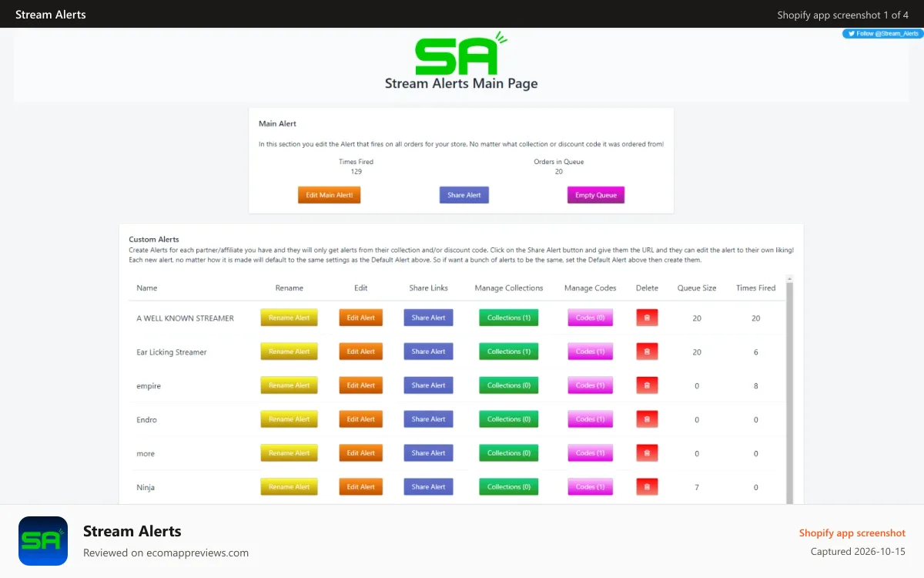Manage codes for Ninja
The image size is (924, 578).
(x=591, y=487)
